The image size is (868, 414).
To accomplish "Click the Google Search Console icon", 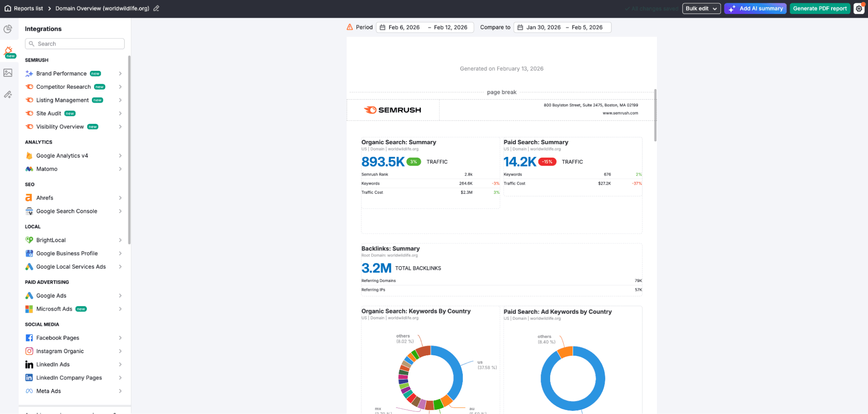I will pyautogui.click(x=29, y=211).
